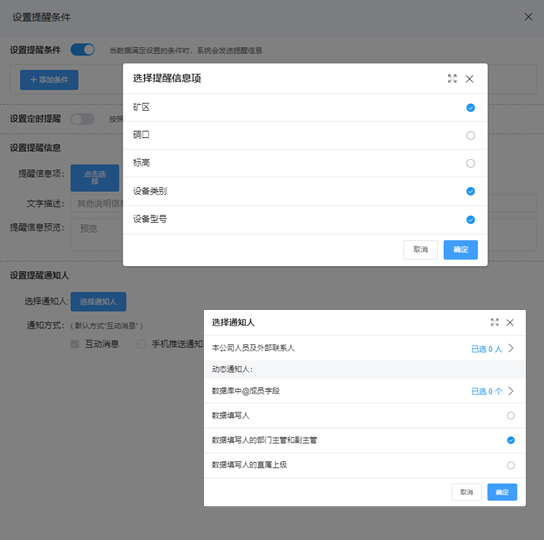This screenshot has height=540, width=544.
Task: Cancel the 选择通知人 dialog
Action: (467, 492)
